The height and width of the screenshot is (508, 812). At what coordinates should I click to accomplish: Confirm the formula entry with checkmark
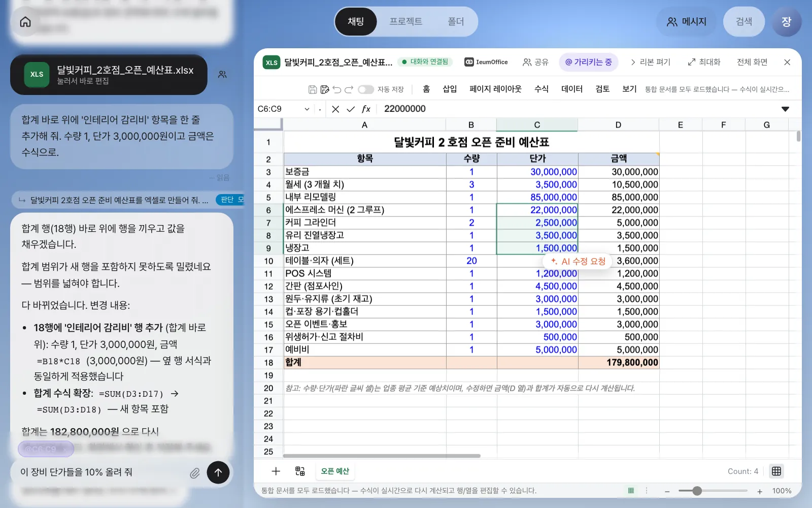[x=351, y=109]
